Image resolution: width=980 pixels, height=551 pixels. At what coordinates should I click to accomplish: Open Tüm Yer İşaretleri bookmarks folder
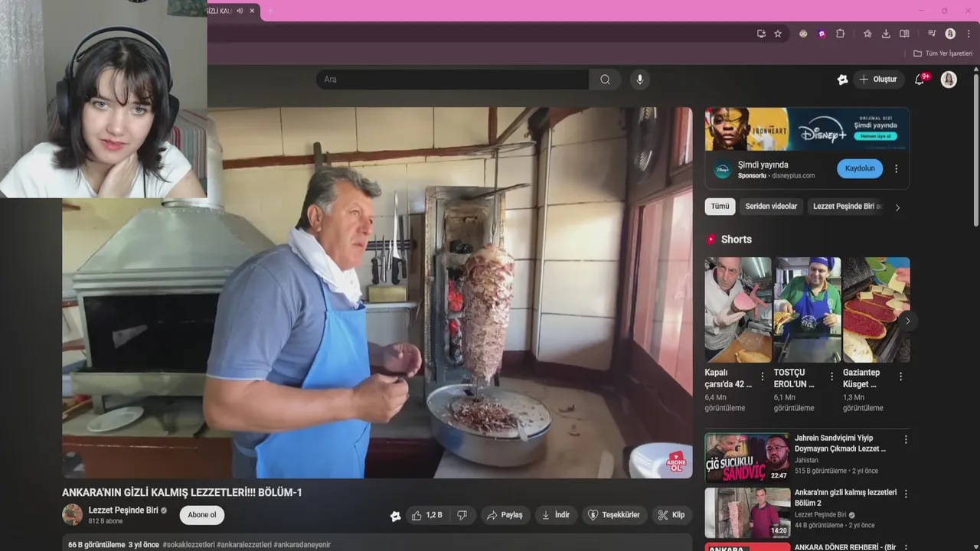pyautogui.click(x=942, y=54)
